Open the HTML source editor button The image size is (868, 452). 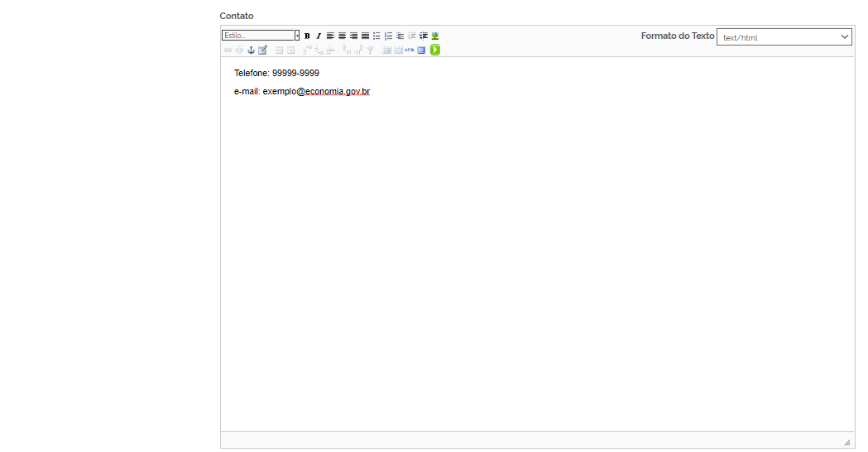click(x=410, y=50)
